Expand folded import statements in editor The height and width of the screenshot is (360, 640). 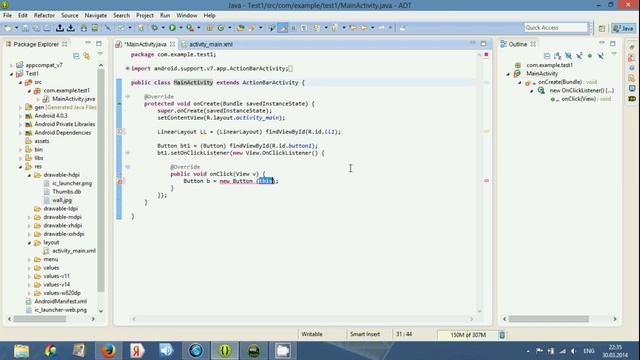tap(127, 69)
